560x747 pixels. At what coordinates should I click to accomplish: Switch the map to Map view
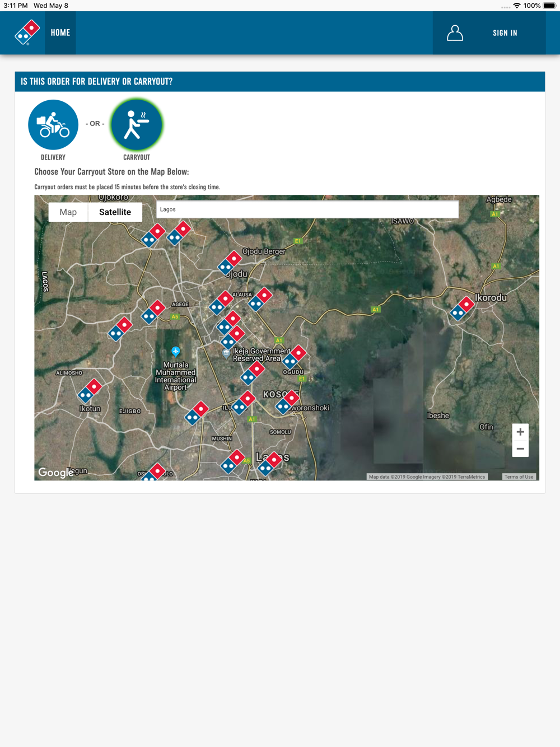[x=68, y=212]
